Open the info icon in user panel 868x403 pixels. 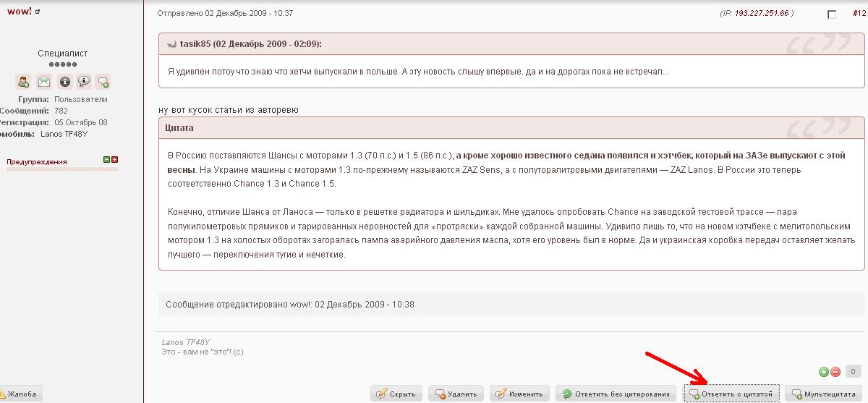pos(65,82)
